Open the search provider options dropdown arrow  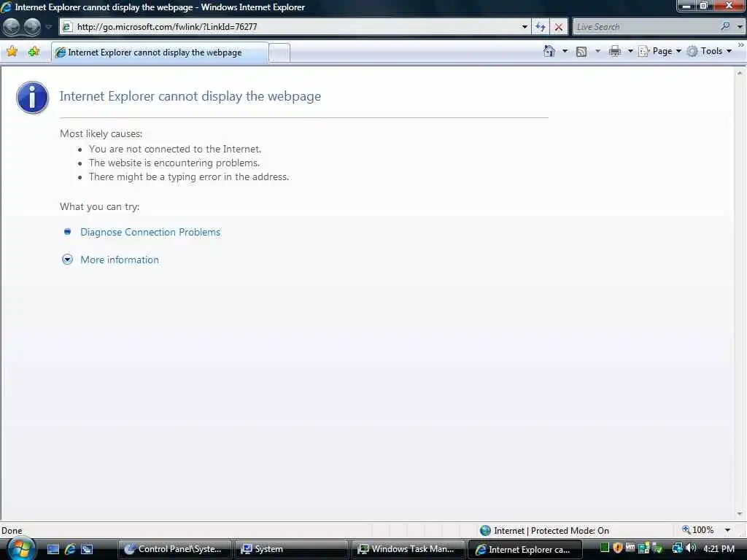coord(740,27)
